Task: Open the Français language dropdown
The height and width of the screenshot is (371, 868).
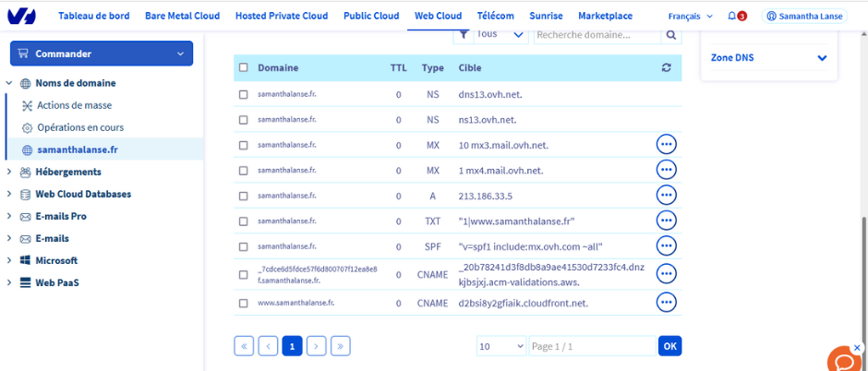Action: coord(691,17)
